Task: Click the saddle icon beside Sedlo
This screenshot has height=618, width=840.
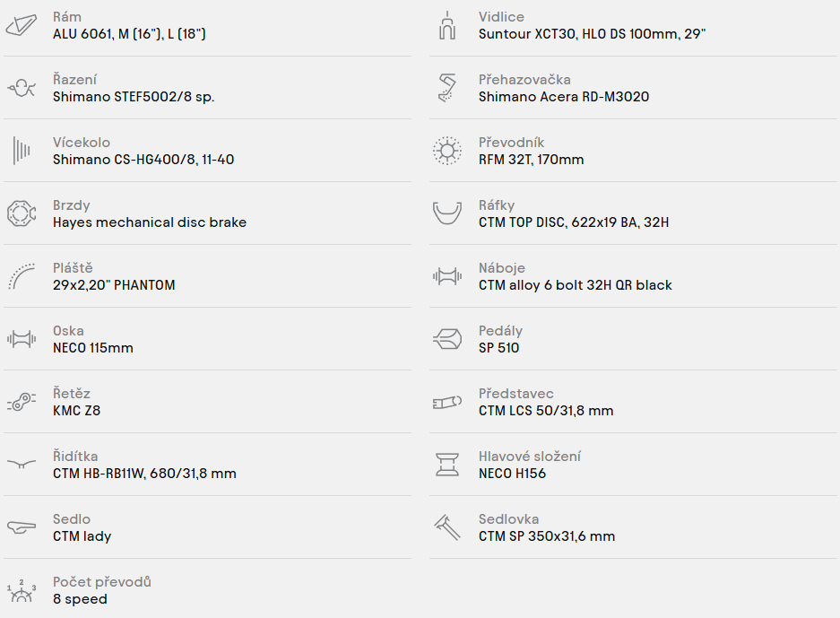Action: tap(22, 527)
